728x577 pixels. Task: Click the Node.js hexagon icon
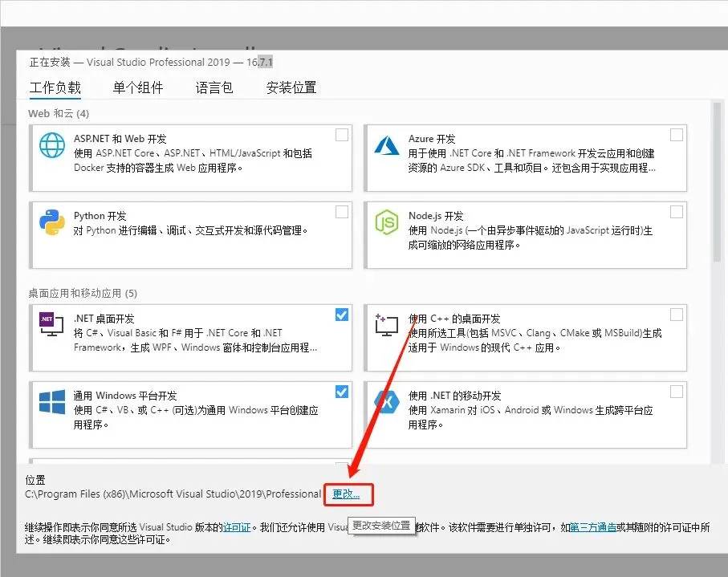pos(387,221)
